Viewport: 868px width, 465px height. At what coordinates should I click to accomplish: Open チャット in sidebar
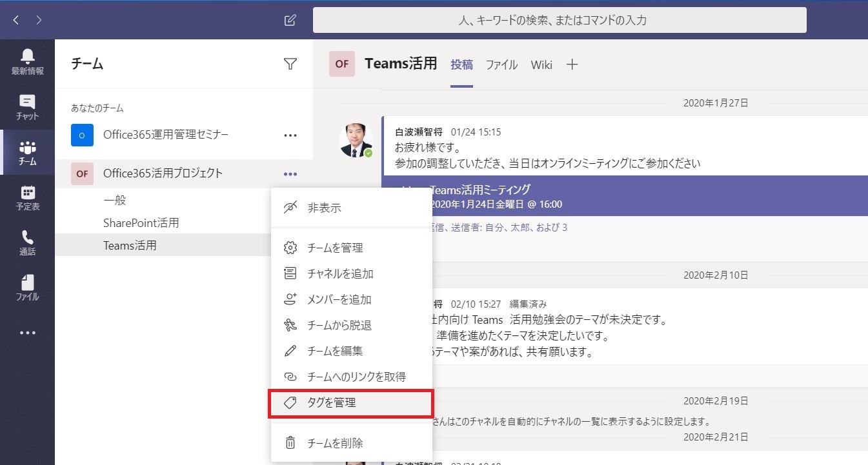tap(27, 107)
